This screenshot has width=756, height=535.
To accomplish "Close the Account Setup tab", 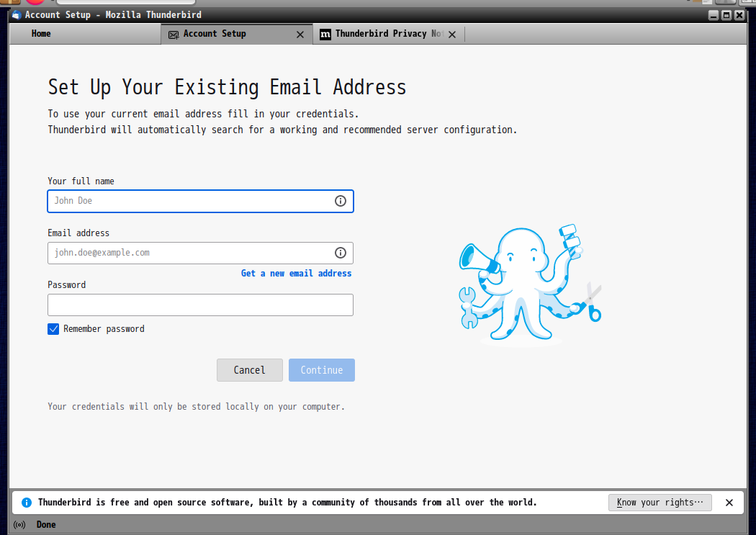I will [x=300, y=35].
